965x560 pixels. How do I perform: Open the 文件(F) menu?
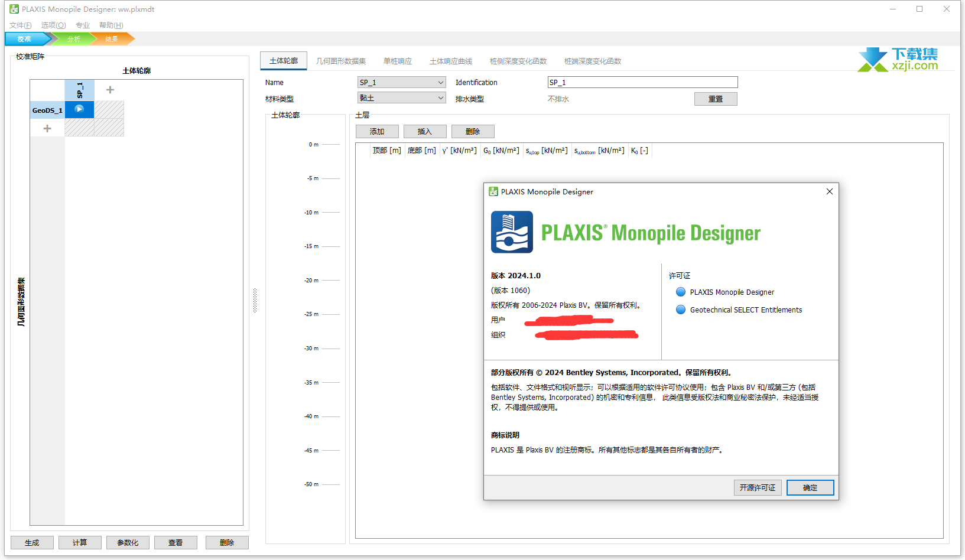click(x=21, y=25)
